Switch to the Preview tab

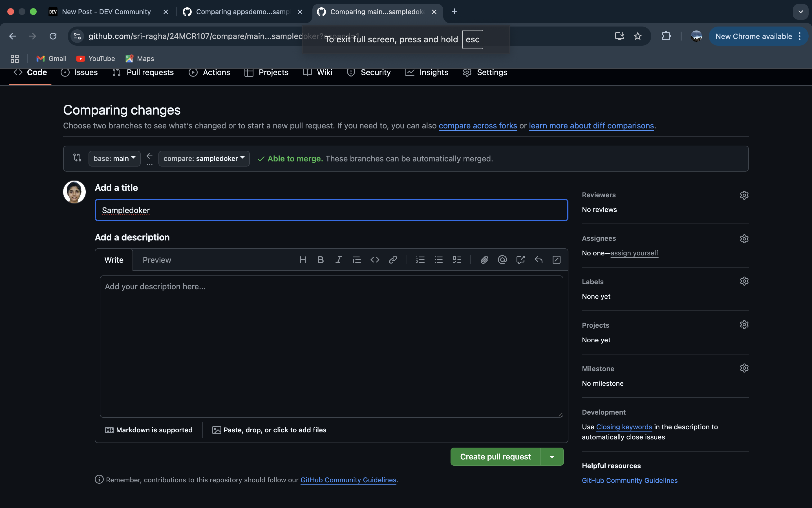157,260
